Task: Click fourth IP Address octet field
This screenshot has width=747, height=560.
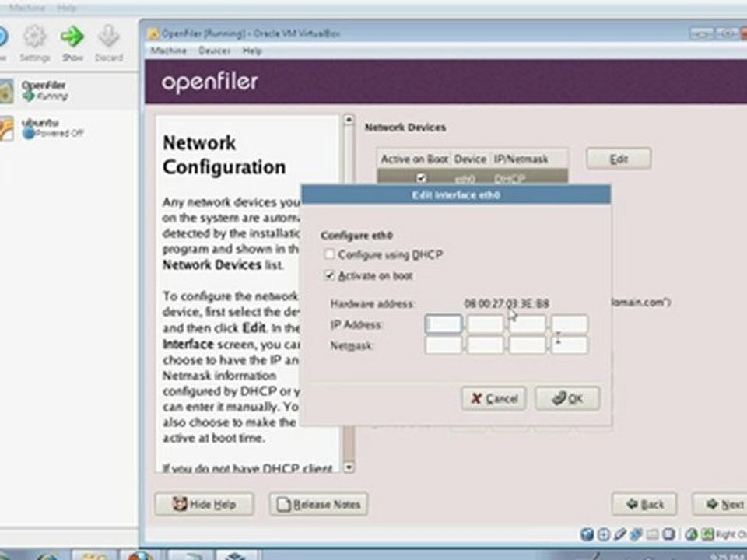Action: [570, 324]
